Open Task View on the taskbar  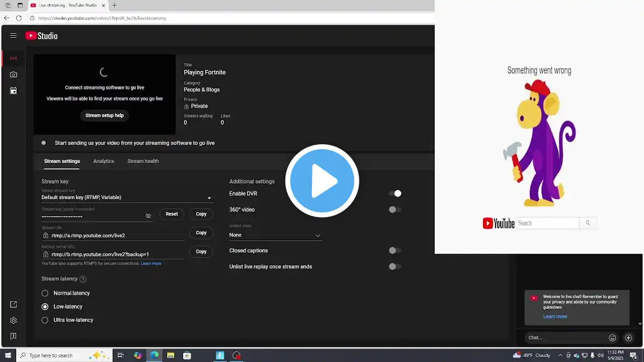tap(121, 355)
